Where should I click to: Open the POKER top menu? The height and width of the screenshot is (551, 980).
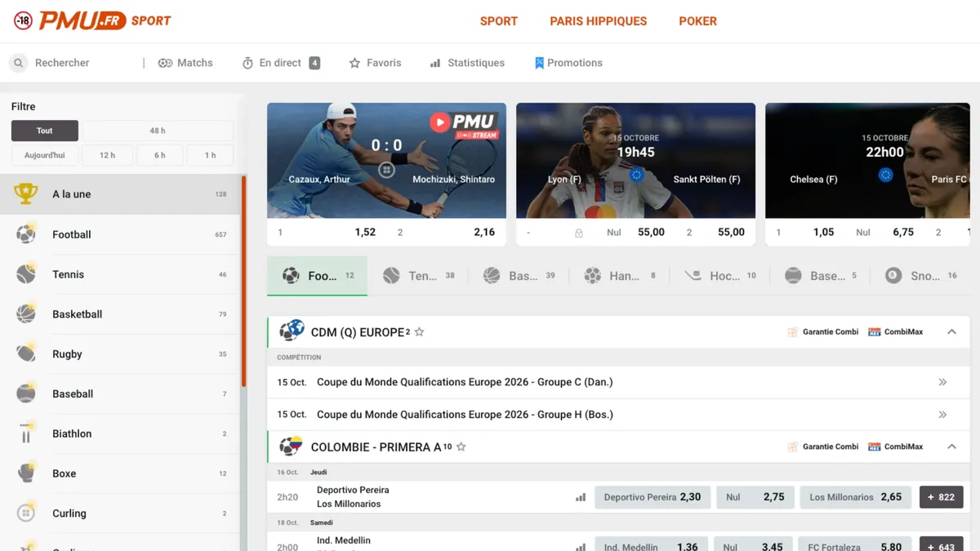[x=698, y=21]
